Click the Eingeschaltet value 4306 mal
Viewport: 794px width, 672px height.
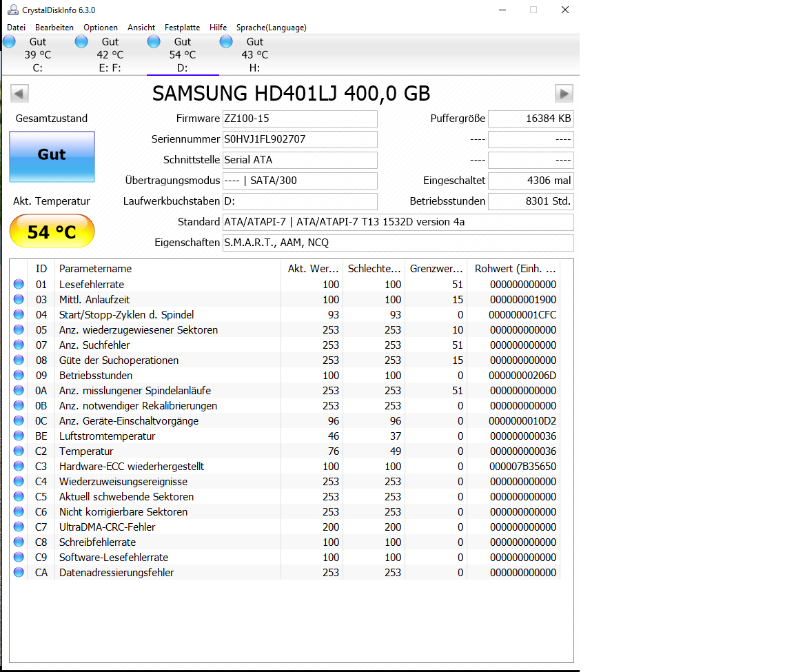pos(531,181)
